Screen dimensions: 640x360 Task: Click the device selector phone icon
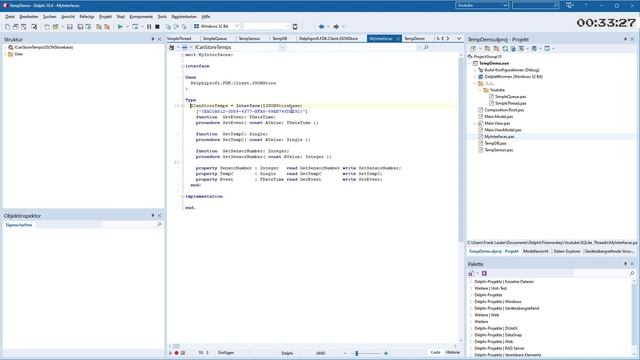pyautogui.click(x=295, y=27)
